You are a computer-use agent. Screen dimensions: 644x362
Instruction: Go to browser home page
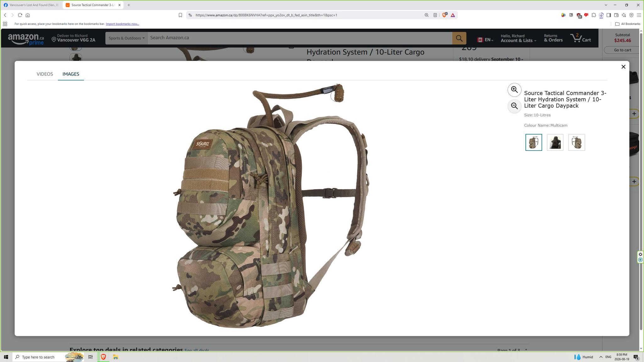[x=28, y=15]
